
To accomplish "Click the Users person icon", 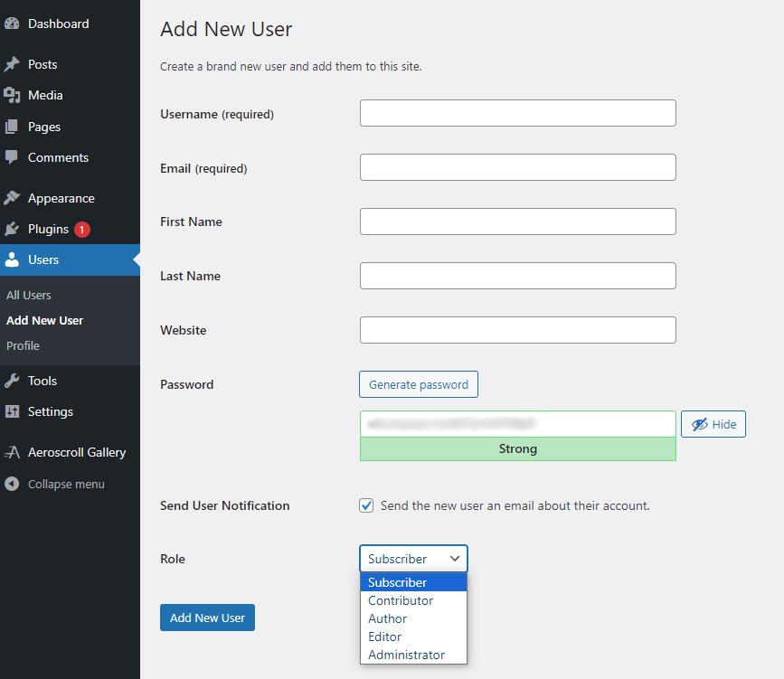I will click(12, 259).
